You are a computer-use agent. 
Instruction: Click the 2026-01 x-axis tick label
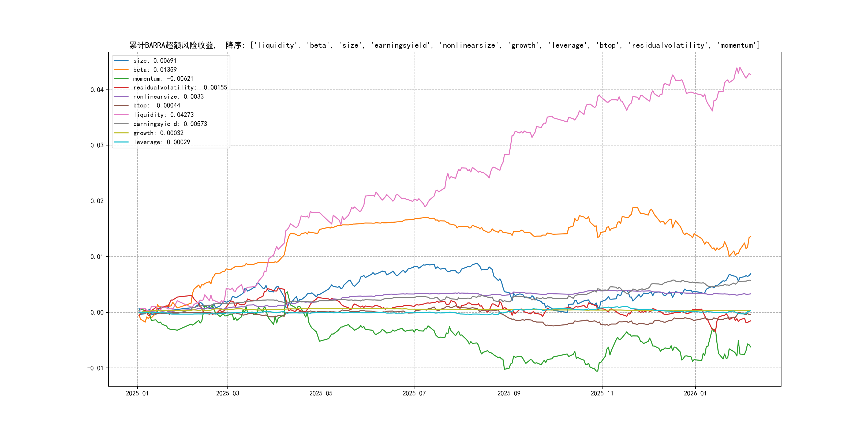tap(695, 393)
